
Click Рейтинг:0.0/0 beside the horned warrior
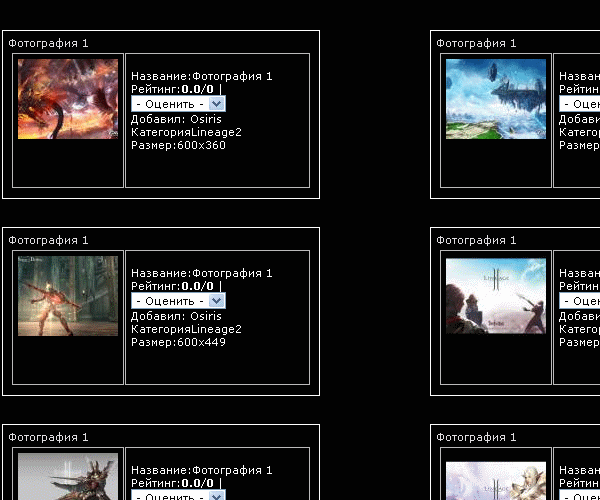(172, 483)
